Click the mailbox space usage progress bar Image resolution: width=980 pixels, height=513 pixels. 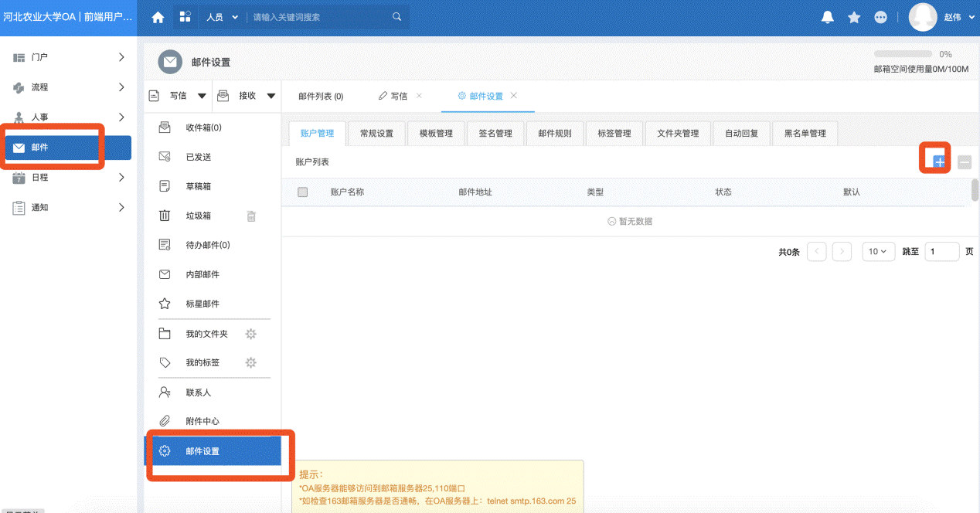(x=903, y=54)
